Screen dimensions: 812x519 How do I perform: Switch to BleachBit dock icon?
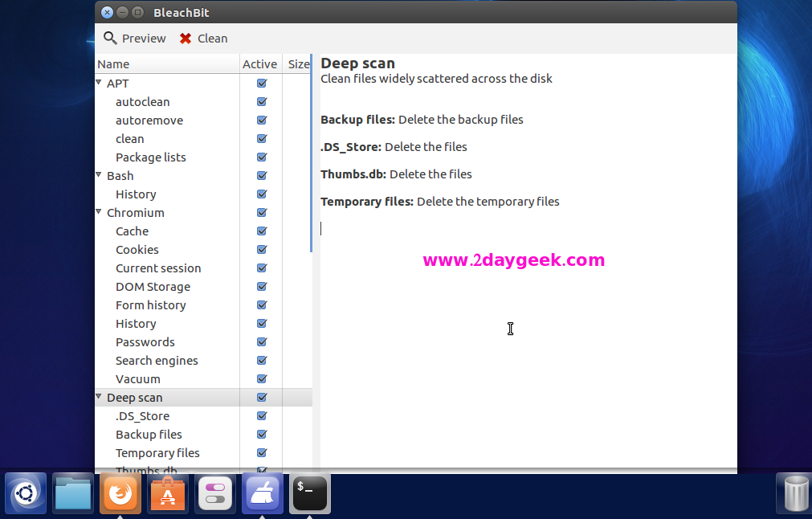point(263,493)
